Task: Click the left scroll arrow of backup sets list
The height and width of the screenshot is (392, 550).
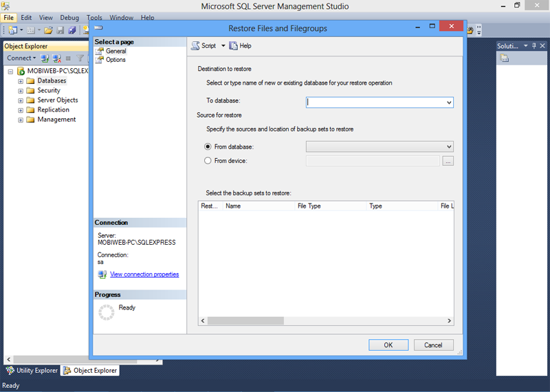Action: point(203,320)
